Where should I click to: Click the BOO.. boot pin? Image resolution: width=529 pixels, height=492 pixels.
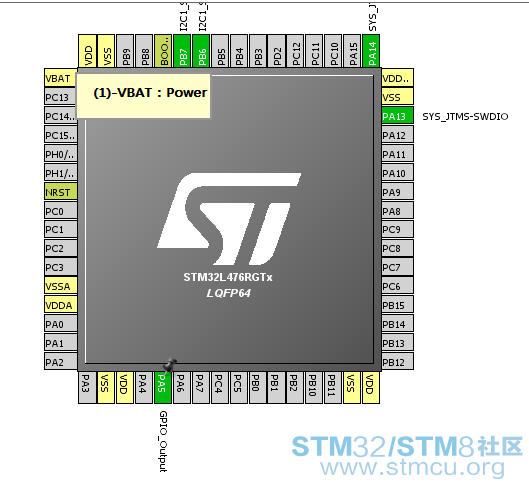click(163, 51)
